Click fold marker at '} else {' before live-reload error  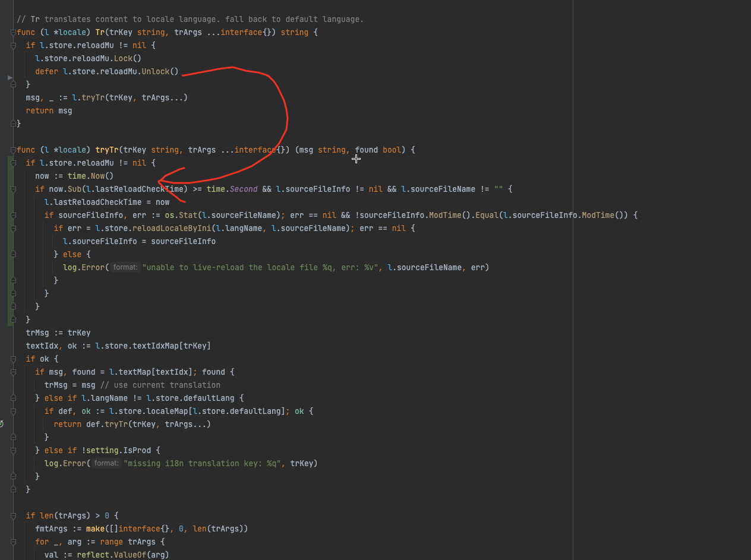pyautogui.click(x=13, y=254)
